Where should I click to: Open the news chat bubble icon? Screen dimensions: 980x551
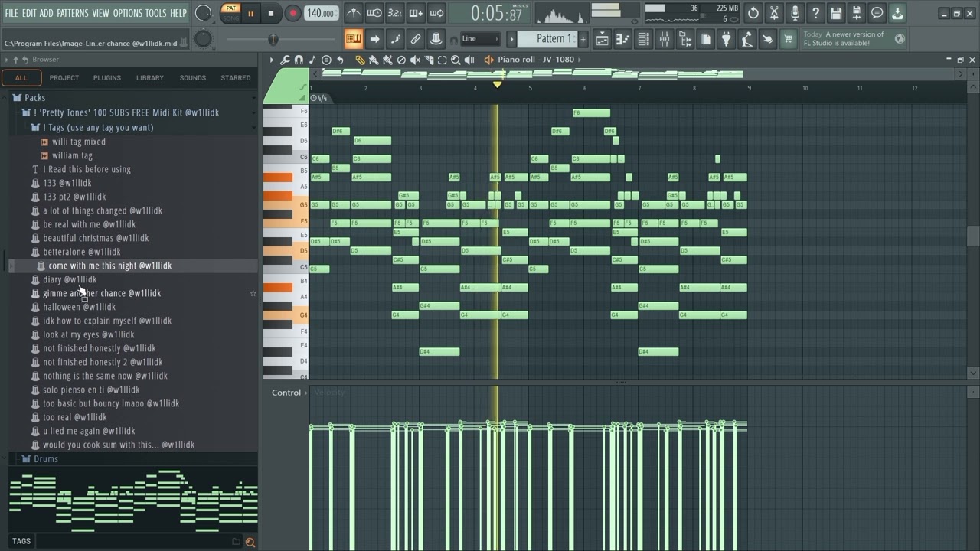pyautogui.click(x=877, y=13)
